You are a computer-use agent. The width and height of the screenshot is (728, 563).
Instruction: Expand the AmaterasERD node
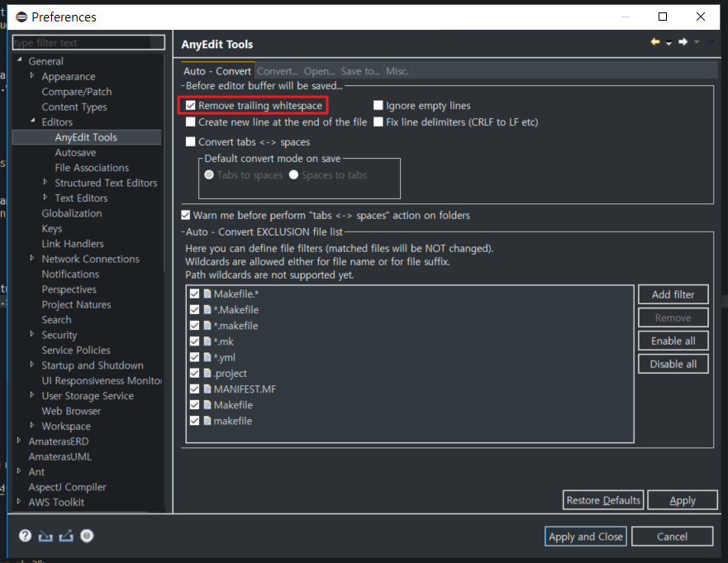(18, 441)
